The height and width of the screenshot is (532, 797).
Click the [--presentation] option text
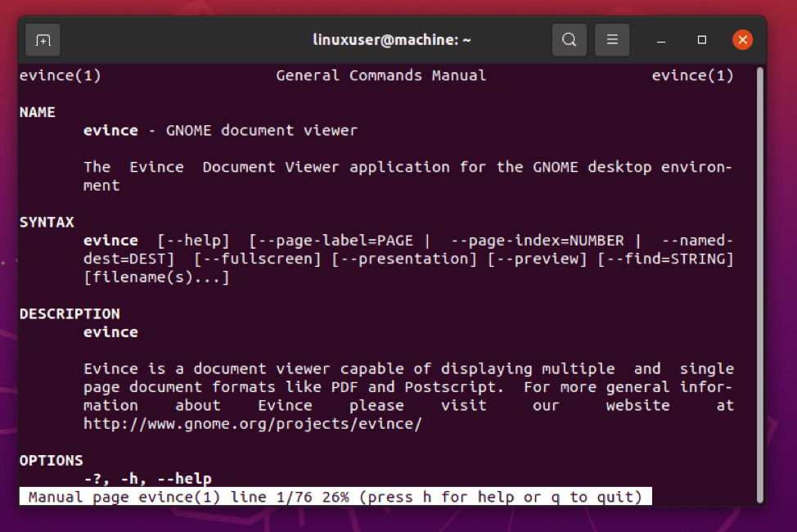click(x=404, y=259)
